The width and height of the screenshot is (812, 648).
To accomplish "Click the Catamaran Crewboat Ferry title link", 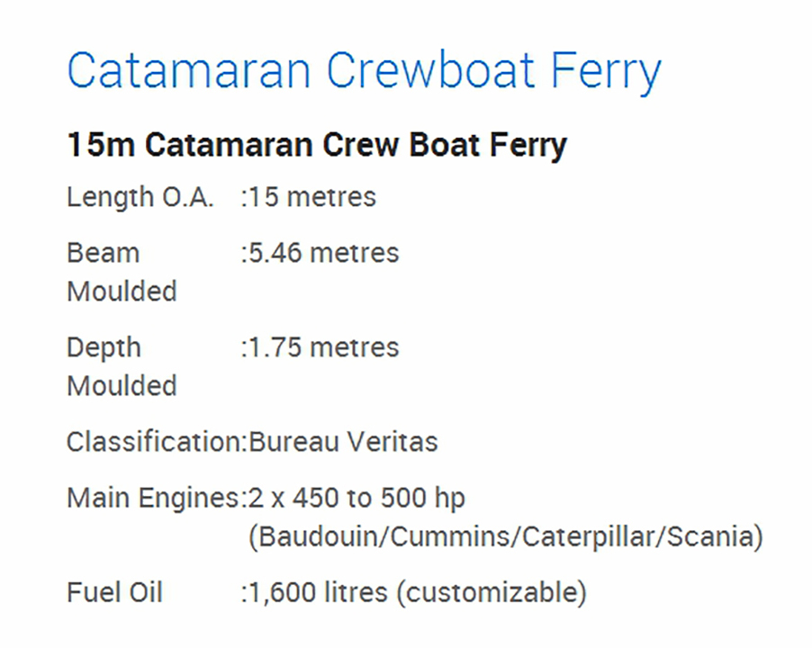I will [364, 70].
